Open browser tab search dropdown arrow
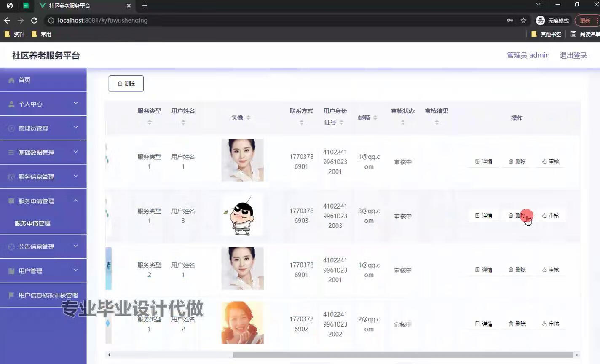 pyautogui.click(x=538, y=5)
